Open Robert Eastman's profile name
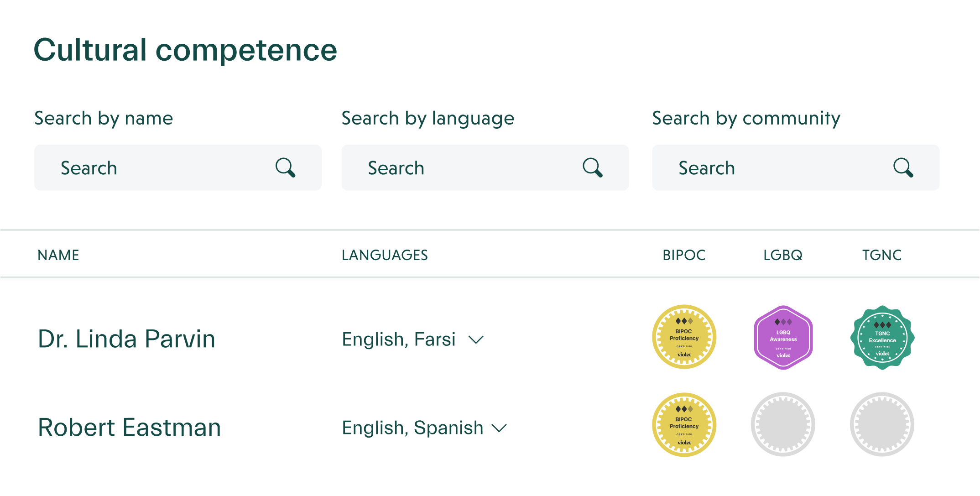Image resolution: width=980 pixels, height=496 pixels. pyautogui.click(x=130, y=428)
